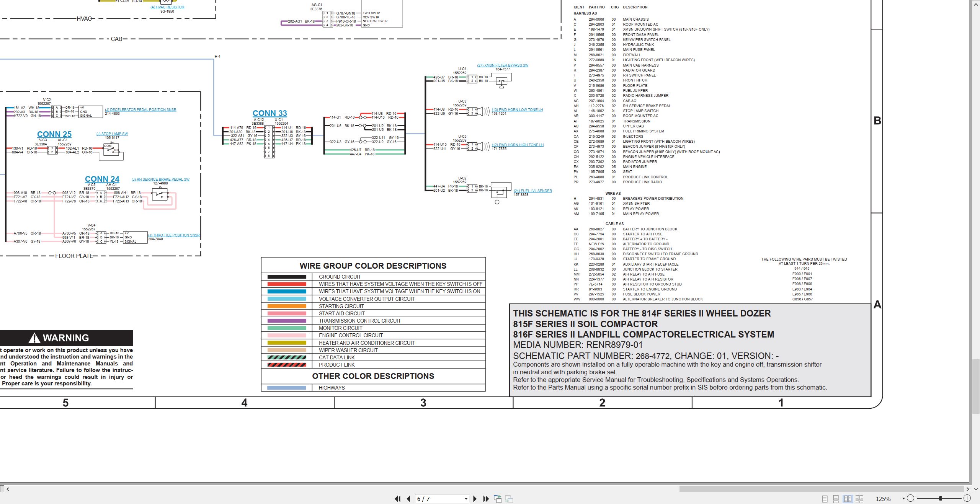Click the PRODUCT LINK RADIO harness row
This screenshot has width=980, height=504.
(x=617, y=182)
